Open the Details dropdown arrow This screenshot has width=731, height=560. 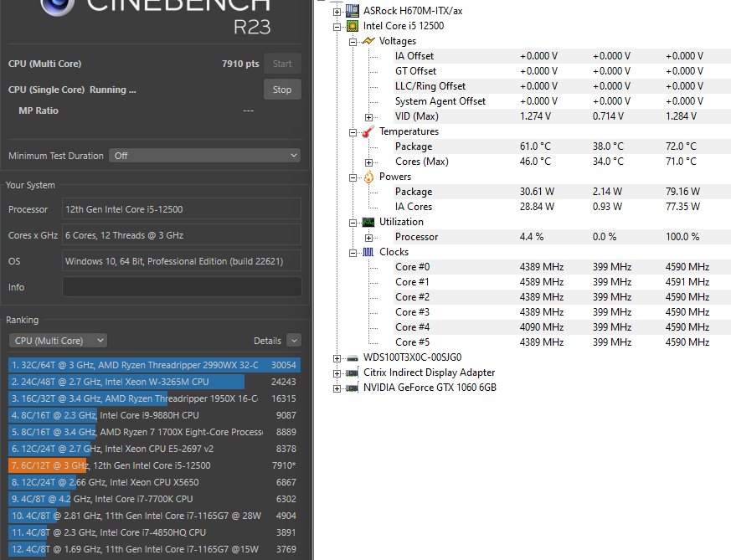click(294, 341)
